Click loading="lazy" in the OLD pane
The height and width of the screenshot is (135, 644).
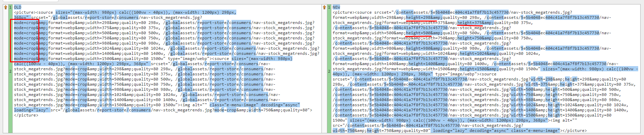(x=31, y=110)
